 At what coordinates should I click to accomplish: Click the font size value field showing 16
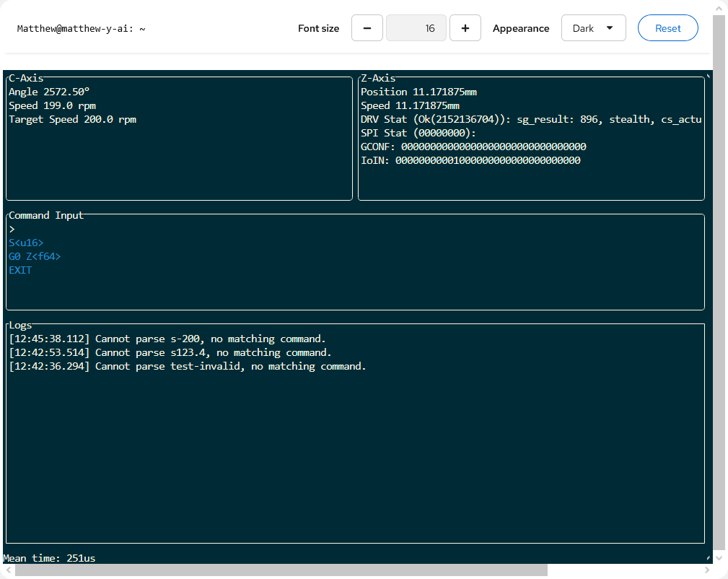pyautogui.click(x=416, y=28)
